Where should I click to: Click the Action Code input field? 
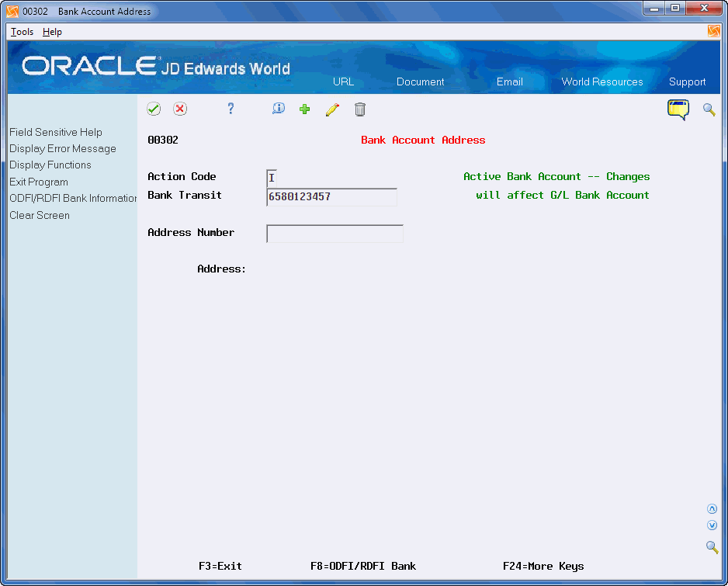coord(272,178)
